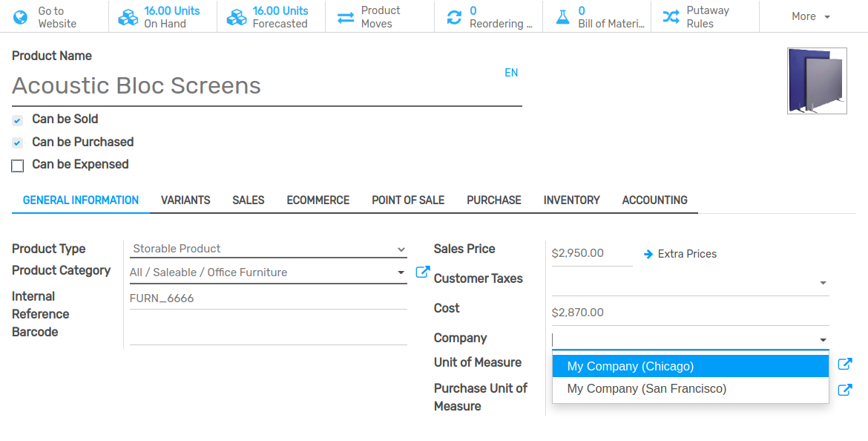Expand the More menu
Screen dimensions: 868x441
point(810,16)
